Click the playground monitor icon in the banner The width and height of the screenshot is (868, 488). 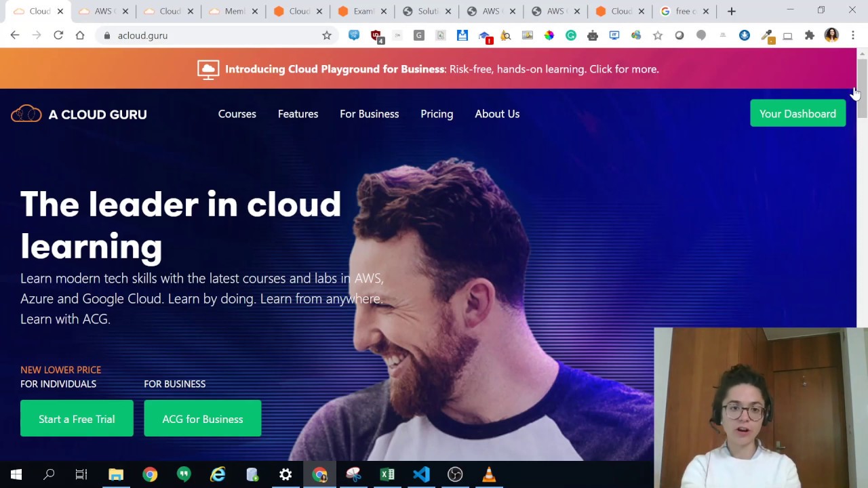point(208,69)
